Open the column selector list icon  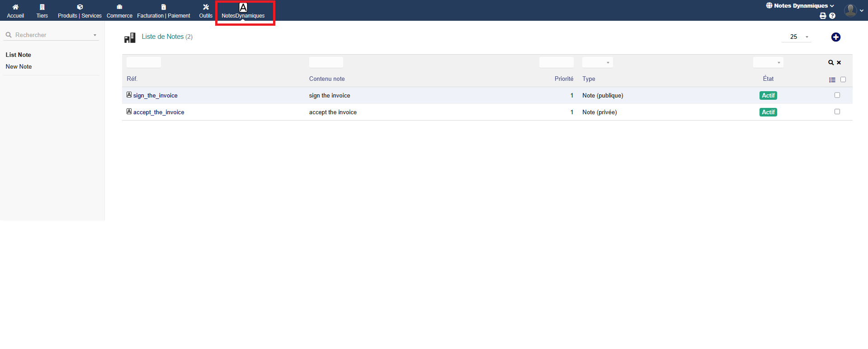(832, 80)
